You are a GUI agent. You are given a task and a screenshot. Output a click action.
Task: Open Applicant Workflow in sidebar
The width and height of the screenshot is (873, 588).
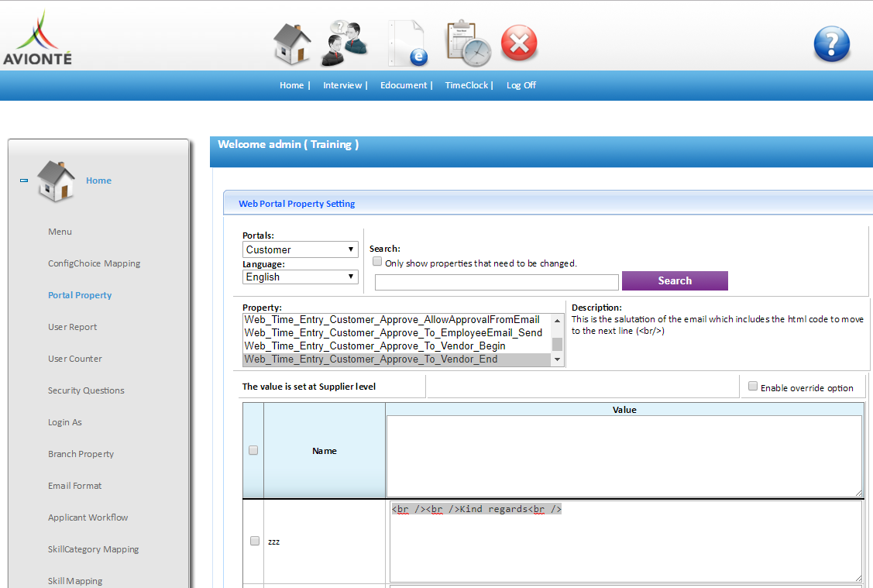(88, 518)
